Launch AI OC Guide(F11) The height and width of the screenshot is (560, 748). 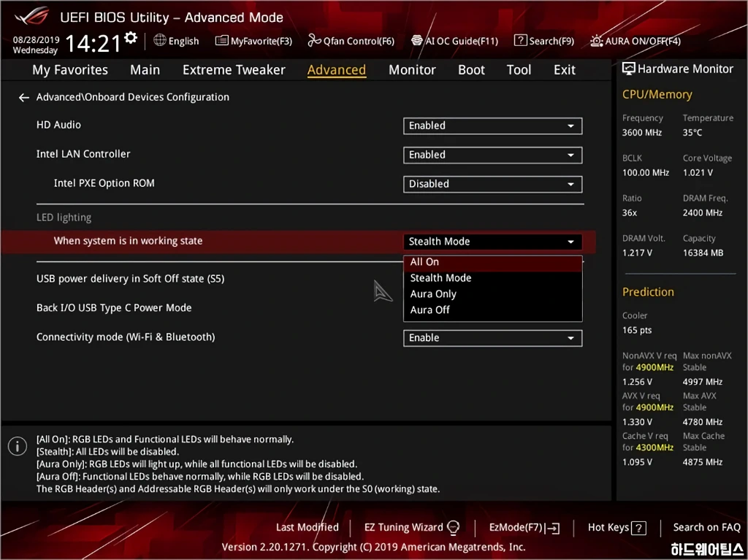[454, 41]
